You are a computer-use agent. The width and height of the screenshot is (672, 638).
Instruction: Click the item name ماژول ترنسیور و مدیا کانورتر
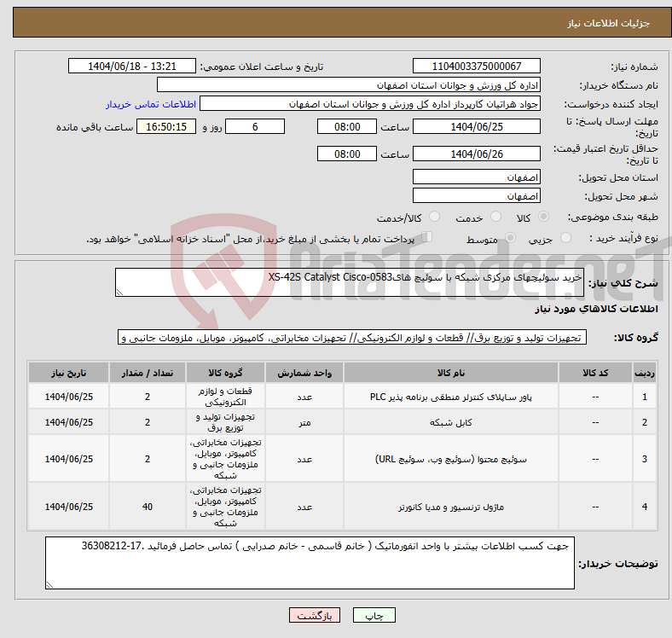point(451,507)
